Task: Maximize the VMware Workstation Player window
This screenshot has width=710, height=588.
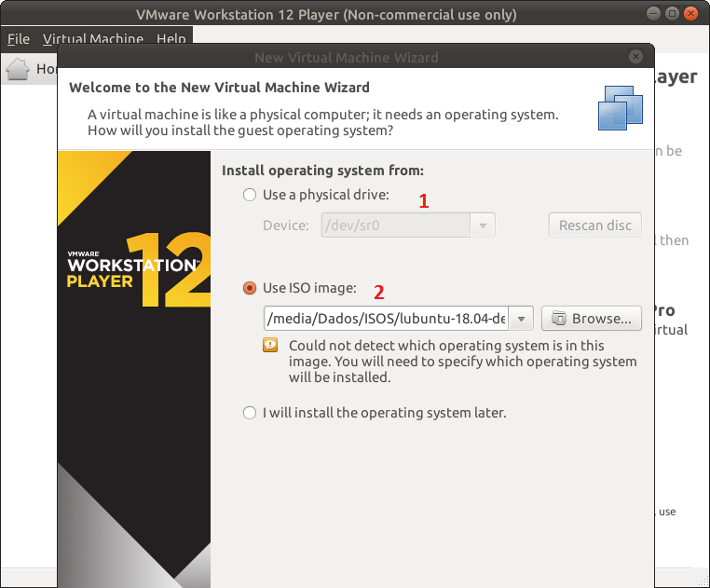Action: click(672, 14)
